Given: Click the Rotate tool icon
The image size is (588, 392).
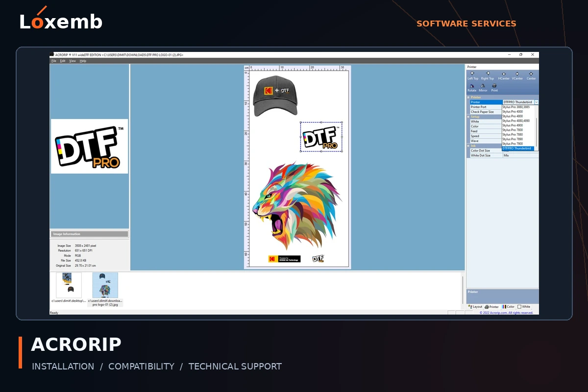Looking at the screenshot, I should (472, 86).
